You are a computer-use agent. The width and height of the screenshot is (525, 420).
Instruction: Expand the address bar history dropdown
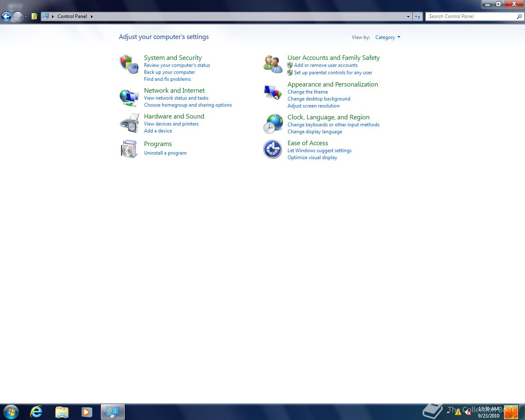coord(408,16)
